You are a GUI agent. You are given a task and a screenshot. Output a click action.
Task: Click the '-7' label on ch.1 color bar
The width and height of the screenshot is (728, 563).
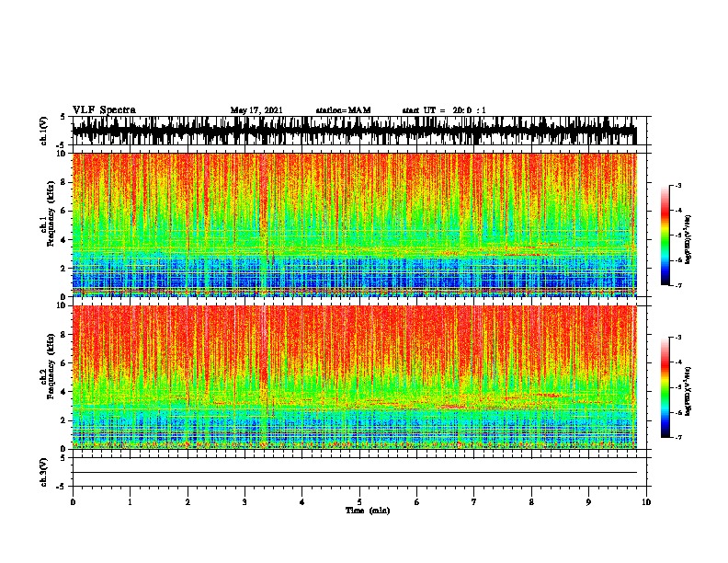click(678, 285)
